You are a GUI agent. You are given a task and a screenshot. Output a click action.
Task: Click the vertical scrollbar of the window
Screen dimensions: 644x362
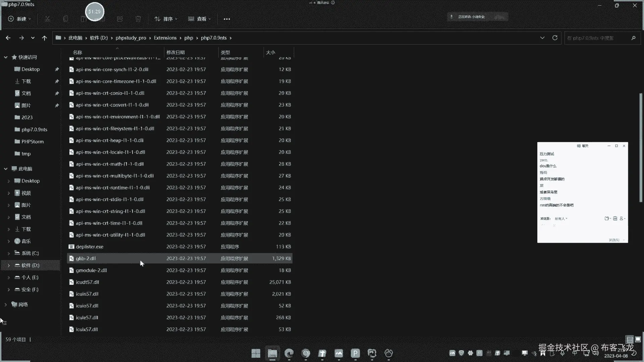tap(641, 147)
